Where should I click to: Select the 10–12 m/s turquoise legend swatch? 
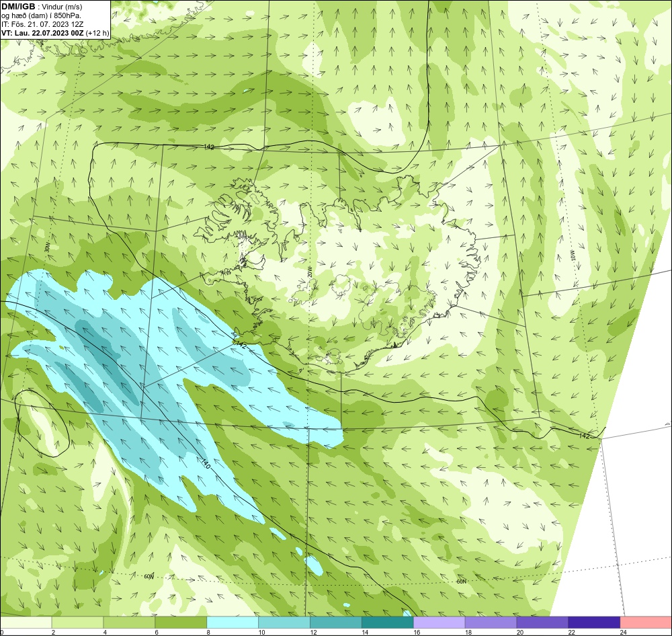click(284, 622)
